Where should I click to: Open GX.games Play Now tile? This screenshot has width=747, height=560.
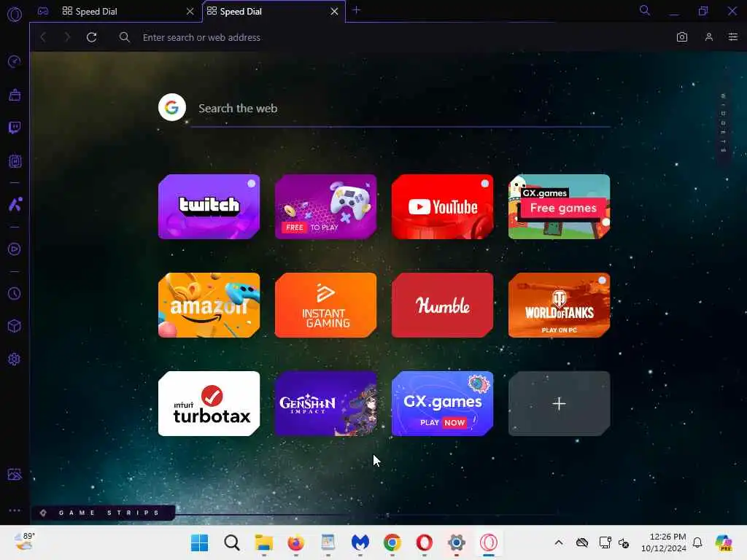coord(443,404)
